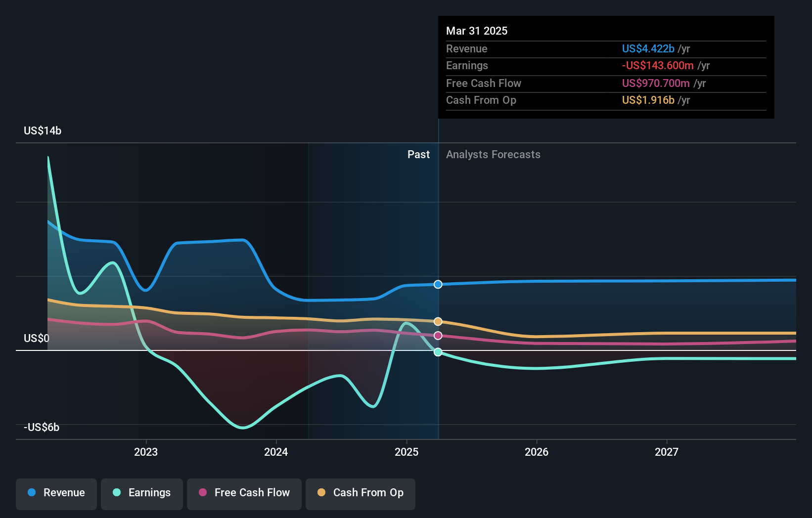Viewport: 812px width, 518px height.
Task: Click the orange Cash From Op data marker
Action: click(438, 322)
